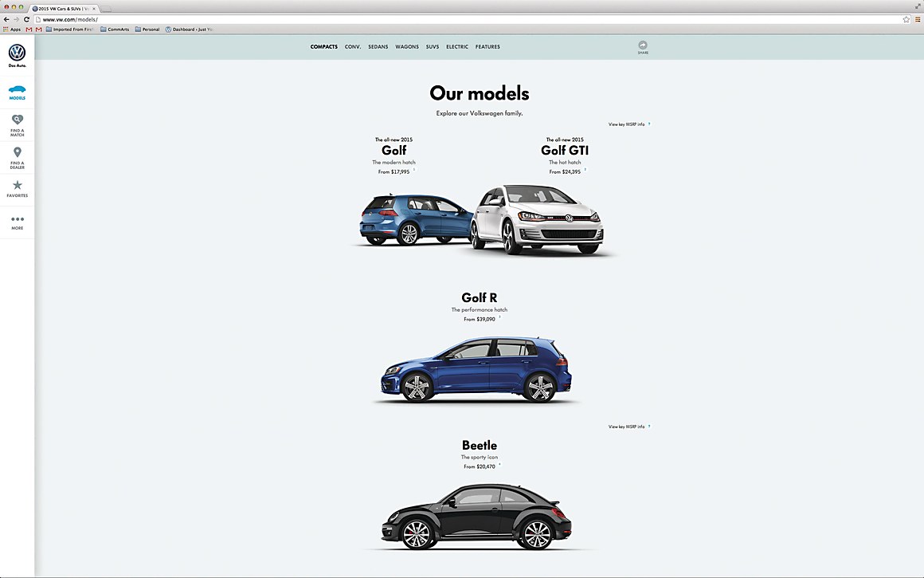The width and height of the screenshot is (924, 578).
Task: Open the CommArts bookmark folder
Action: (115, 29)
